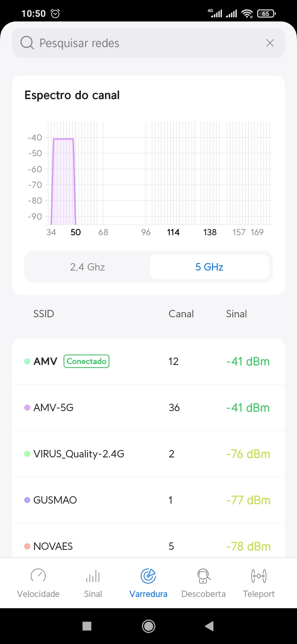Select the 5 GHz band
297x644 pixels.
(x=209, y=267)
